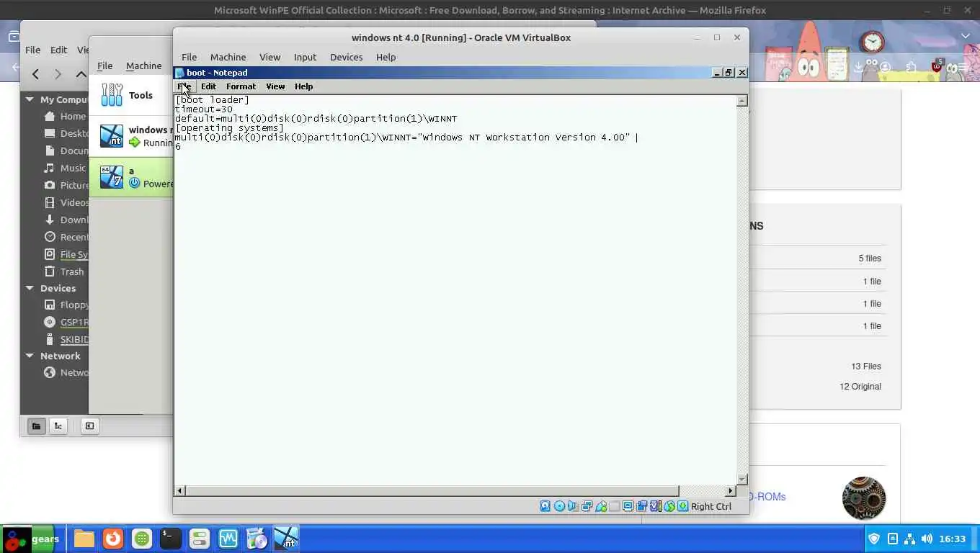Click '5 files' entry on archive page
The height and width of the screenshot is (553, 980).
point(870,258)
